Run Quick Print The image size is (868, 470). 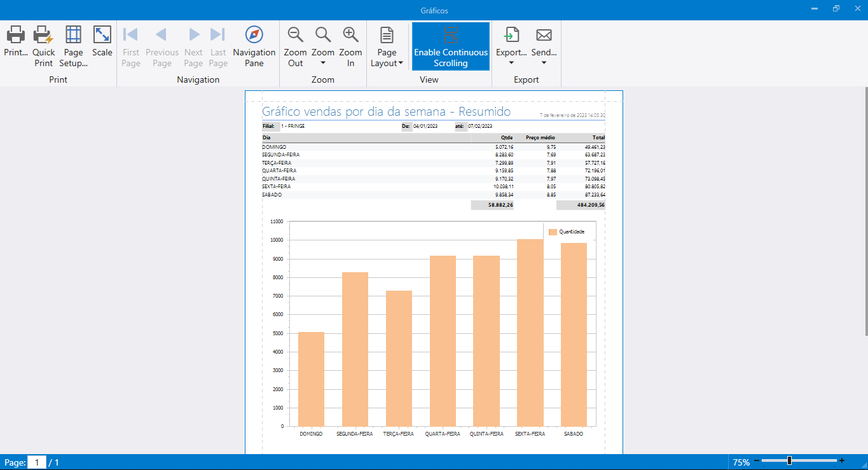click(44, 35)
